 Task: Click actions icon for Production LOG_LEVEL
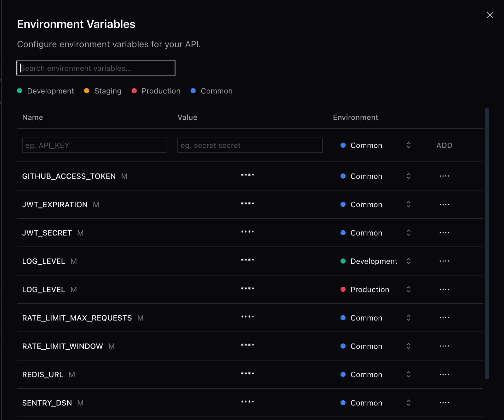pos(444,289)
